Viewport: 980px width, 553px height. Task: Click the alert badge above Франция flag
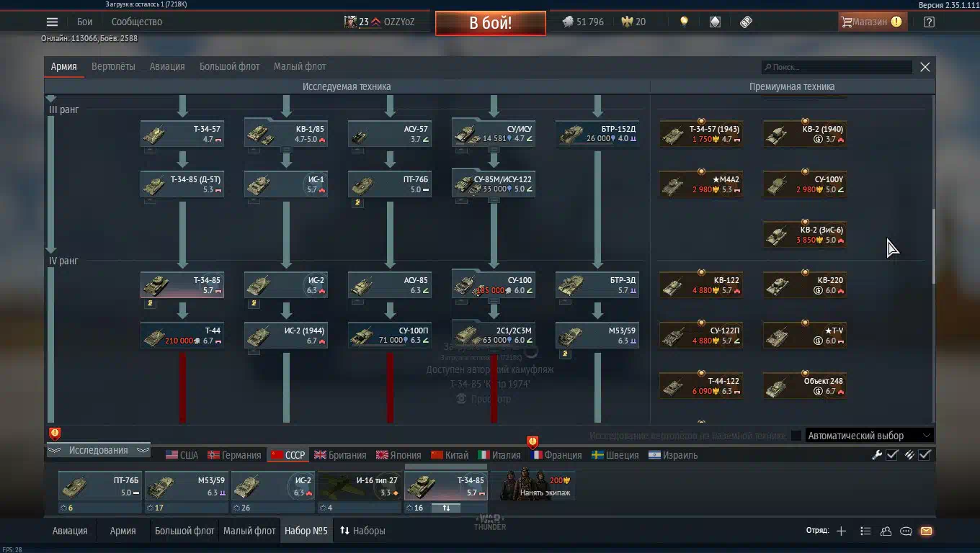pyautogui.click(x=533, y=441)
